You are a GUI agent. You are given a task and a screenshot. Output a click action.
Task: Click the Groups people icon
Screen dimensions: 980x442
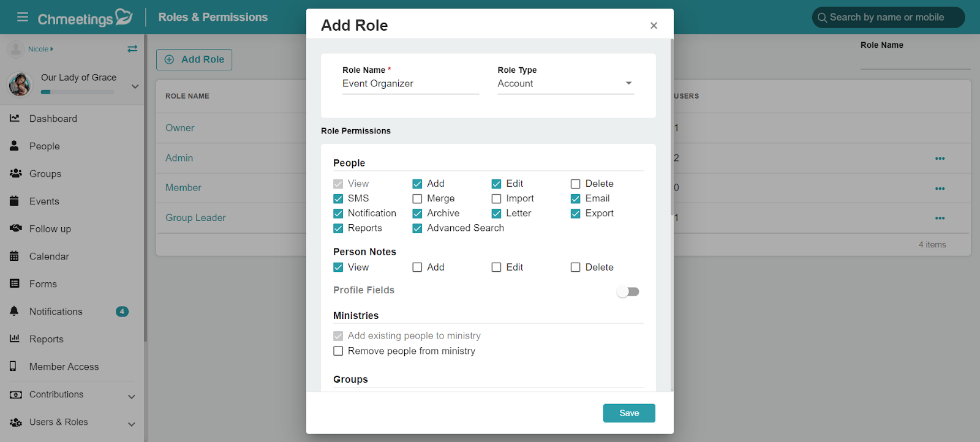pos(15,173)
